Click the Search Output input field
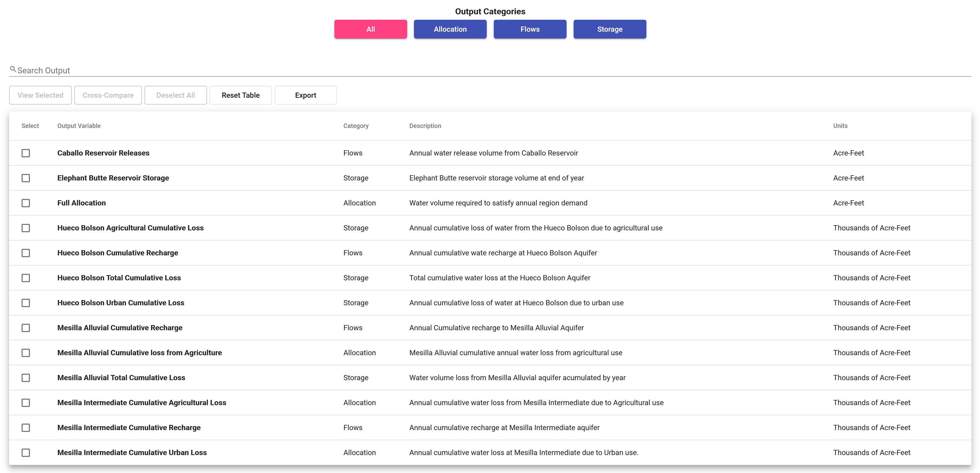 pos(490,70)
